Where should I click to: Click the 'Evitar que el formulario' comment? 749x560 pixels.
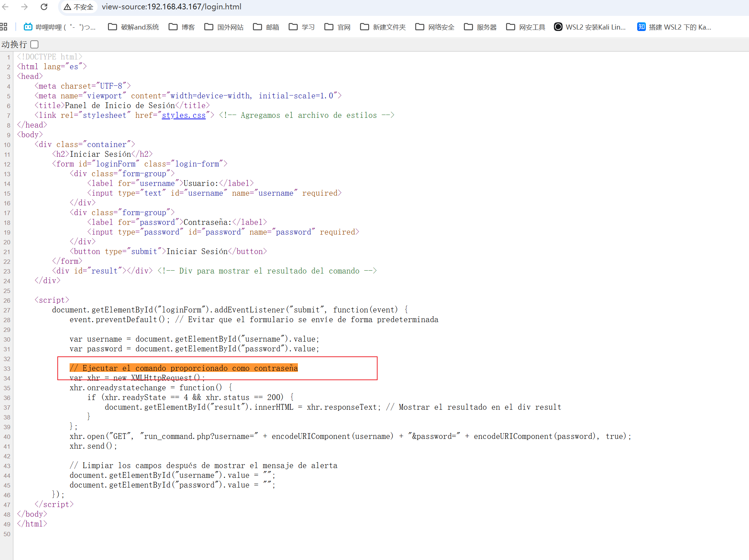pyautogui.click(x=307, y=320)
